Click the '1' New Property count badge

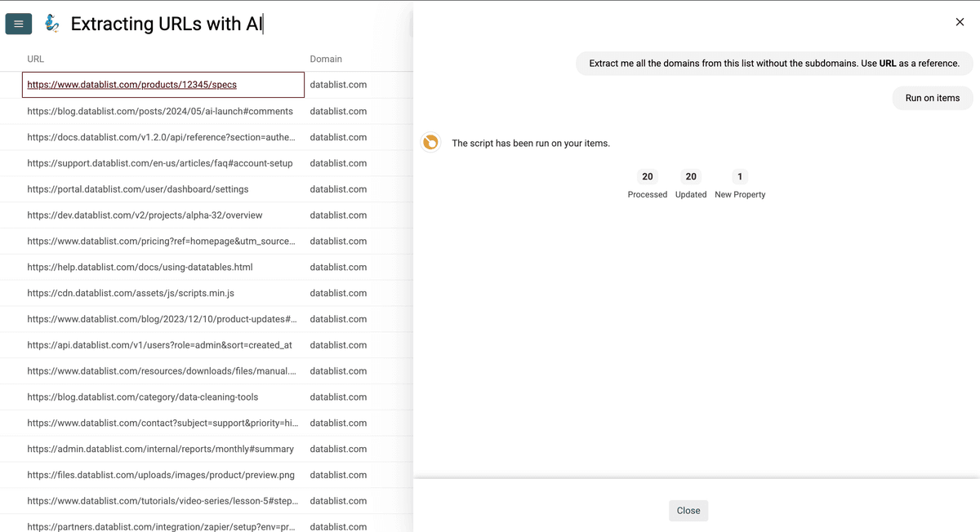tap(740, 176)
